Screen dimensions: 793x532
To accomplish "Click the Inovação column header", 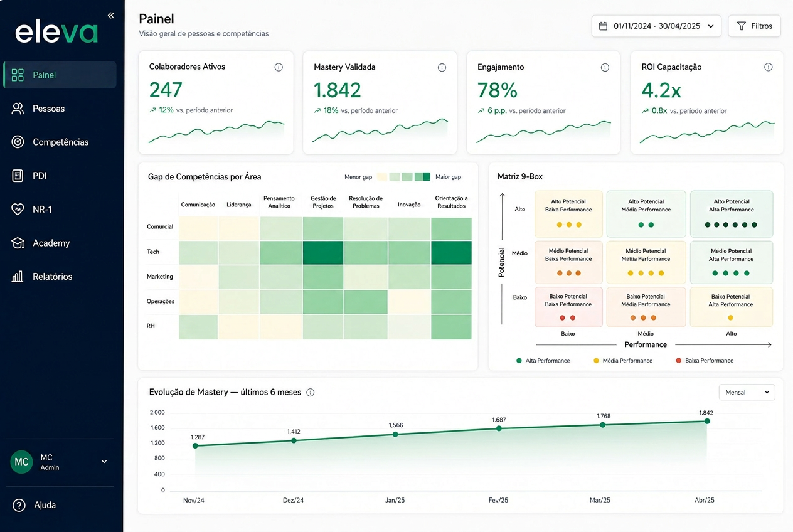I will pos(409,205).
